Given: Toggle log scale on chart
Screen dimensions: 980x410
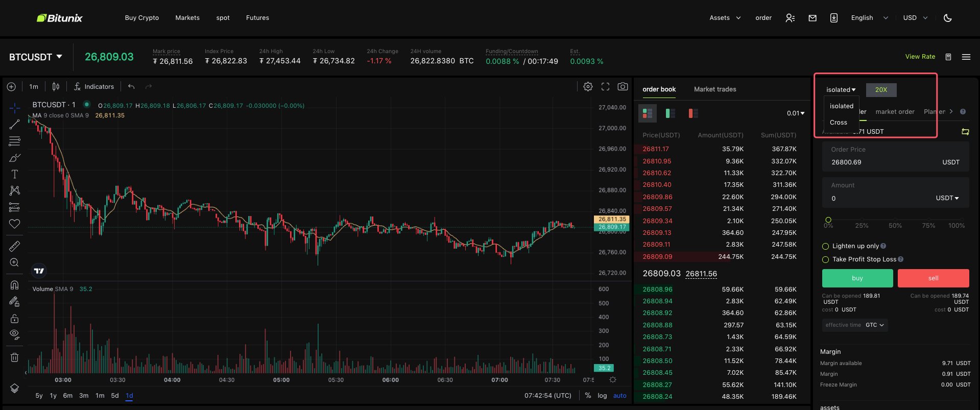Looking at the screenshot, I should [x=602, y=396].
